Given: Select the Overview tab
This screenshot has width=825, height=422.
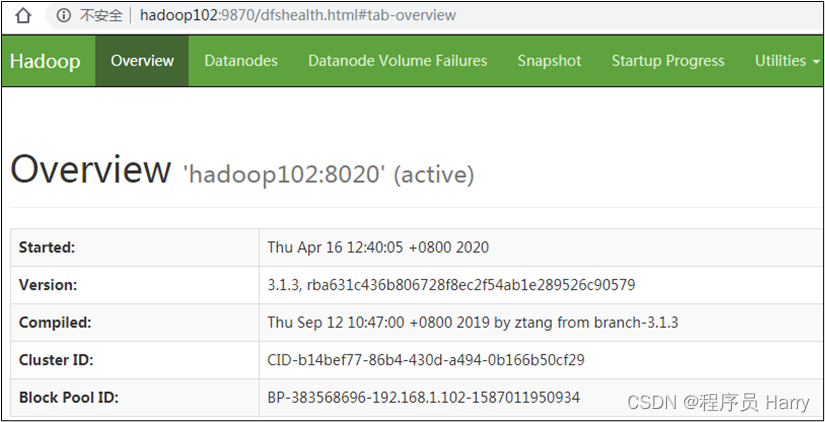Looking at the screenshot, I should (142, 61).
